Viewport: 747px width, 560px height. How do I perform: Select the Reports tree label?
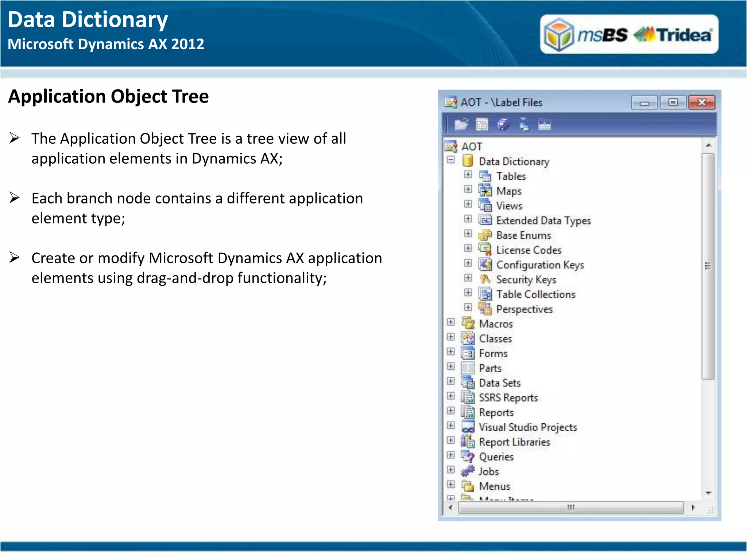coord(496,413)
